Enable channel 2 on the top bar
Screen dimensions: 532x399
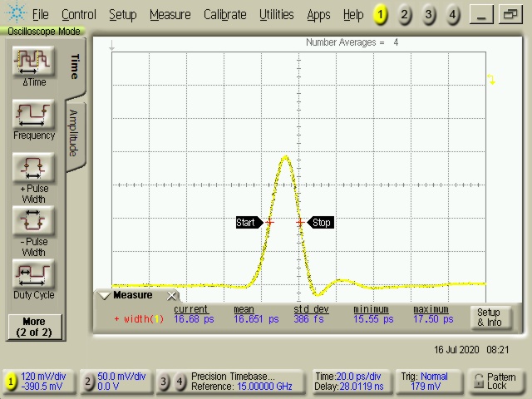pos(404,14)
